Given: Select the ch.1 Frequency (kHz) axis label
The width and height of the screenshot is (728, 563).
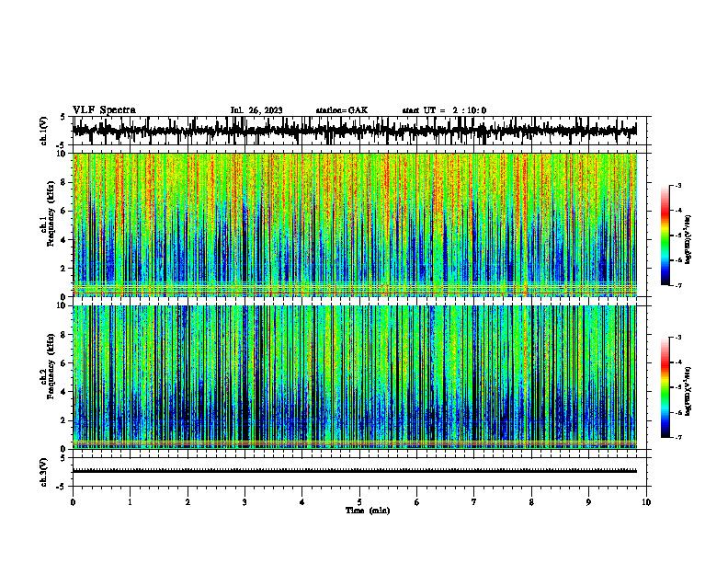Looking at the screenshot, I should pos(49,224).
